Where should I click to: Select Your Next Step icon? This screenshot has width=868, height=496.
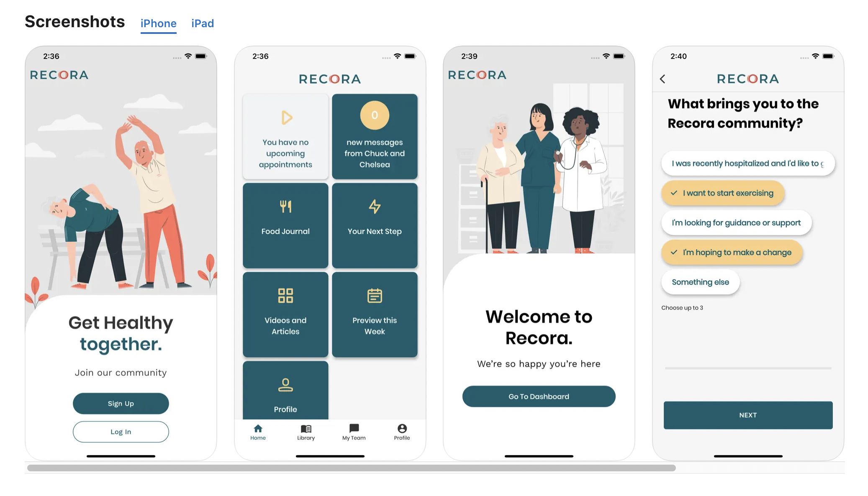(374, 207)
